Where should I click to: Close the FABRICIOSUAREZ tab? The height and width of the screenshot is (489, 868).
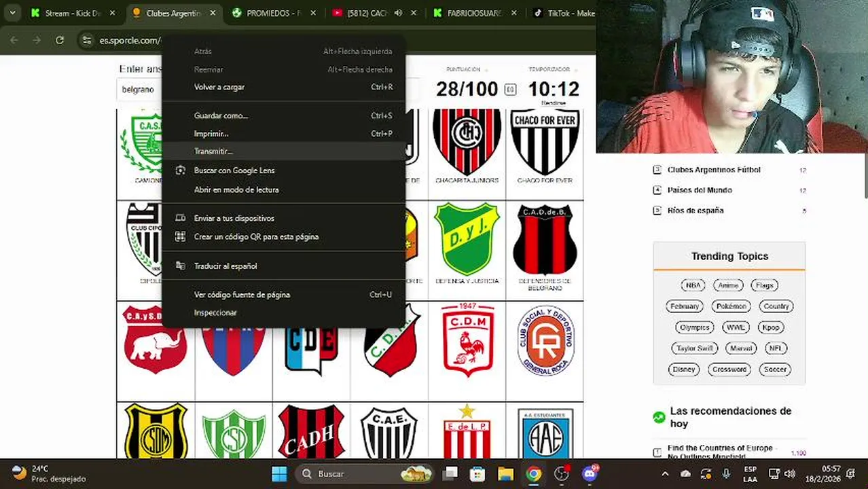[514, 13]
